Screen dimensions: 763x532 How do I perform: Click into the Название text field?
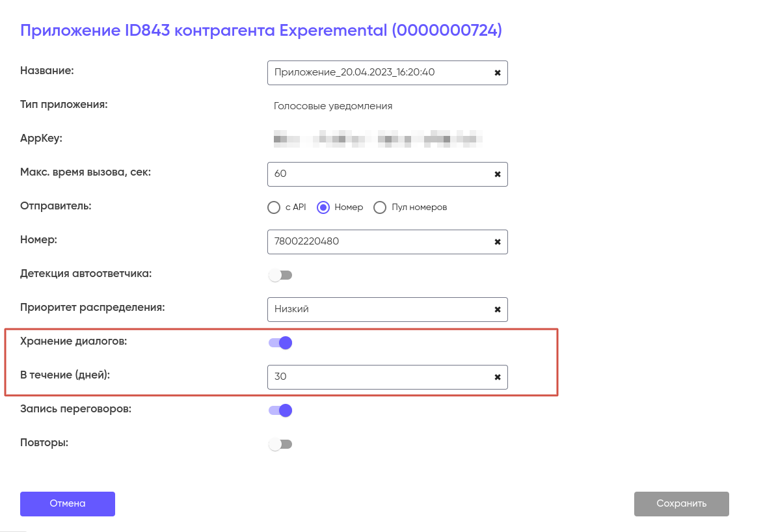(377, 73)
